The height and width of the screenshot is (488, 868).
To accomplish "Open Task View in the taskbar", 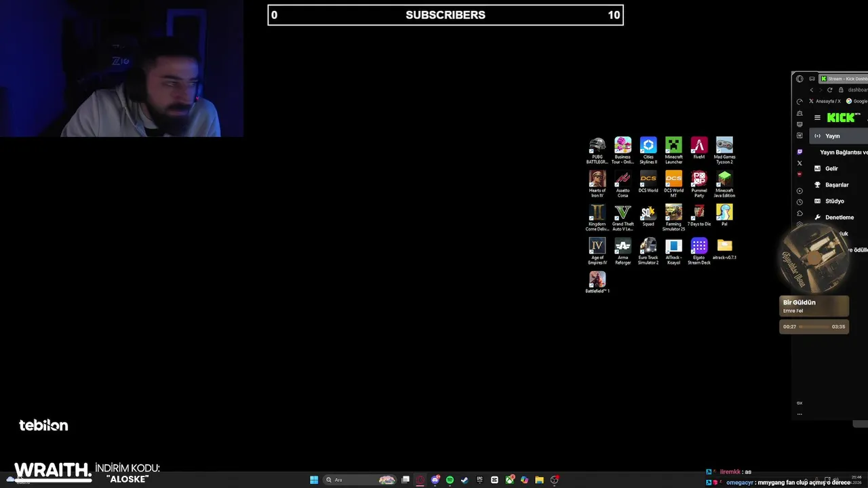I will pyautogui.click(x=406, y=480).
